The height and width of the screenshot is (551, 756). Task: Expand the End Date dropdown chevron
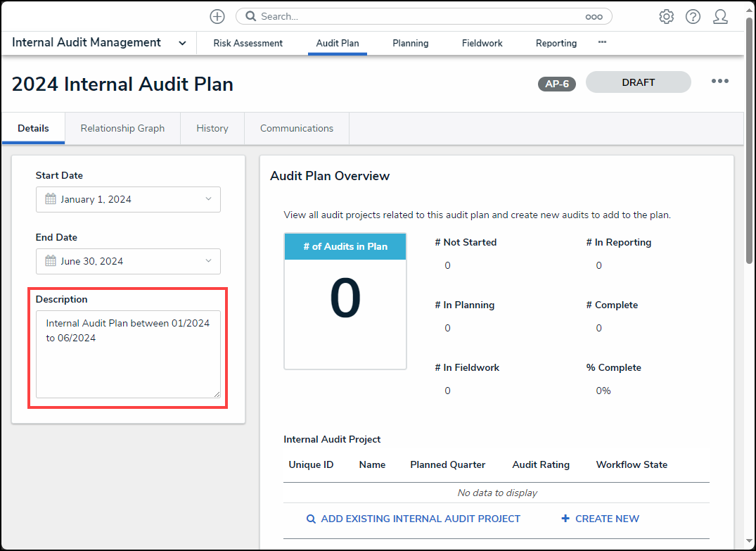point(208,261)
